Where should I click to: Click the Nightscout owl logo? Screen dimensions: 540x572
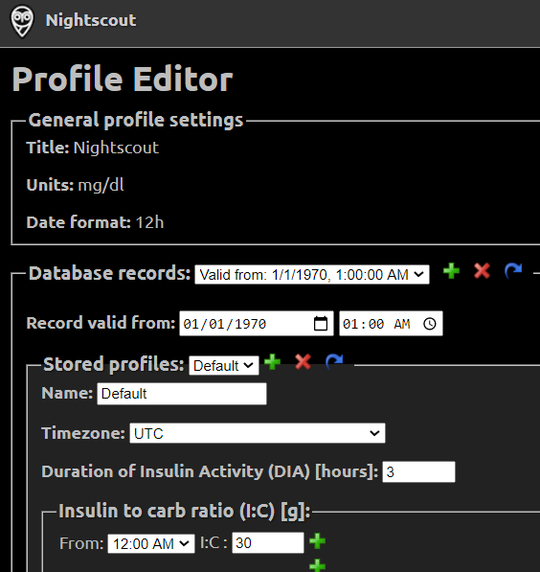point(22,21)
